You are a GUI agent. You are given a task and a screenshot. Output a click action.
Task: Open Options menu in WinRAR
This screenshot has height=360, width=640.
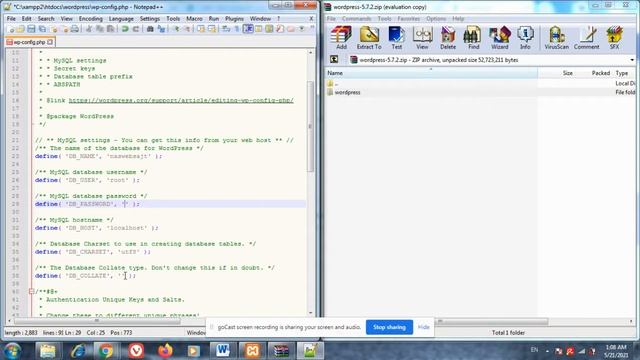coord(436,19)
